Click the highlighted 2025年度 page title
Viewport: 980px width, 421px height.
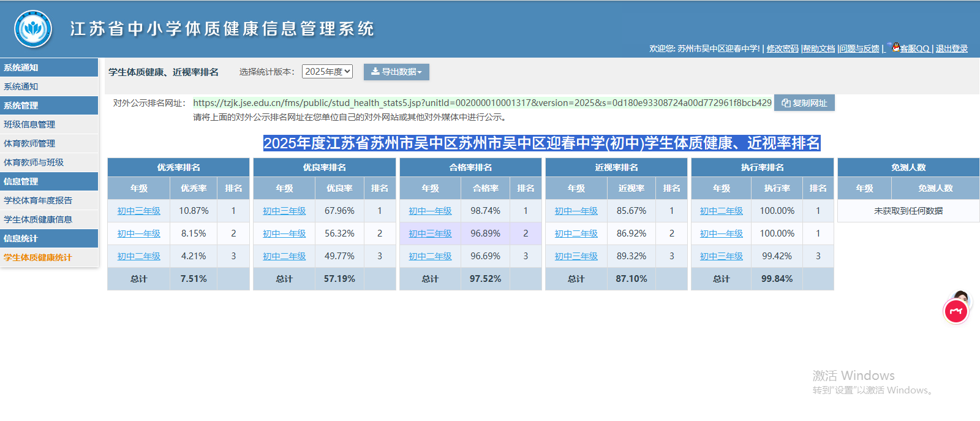[x=541, y=143]
